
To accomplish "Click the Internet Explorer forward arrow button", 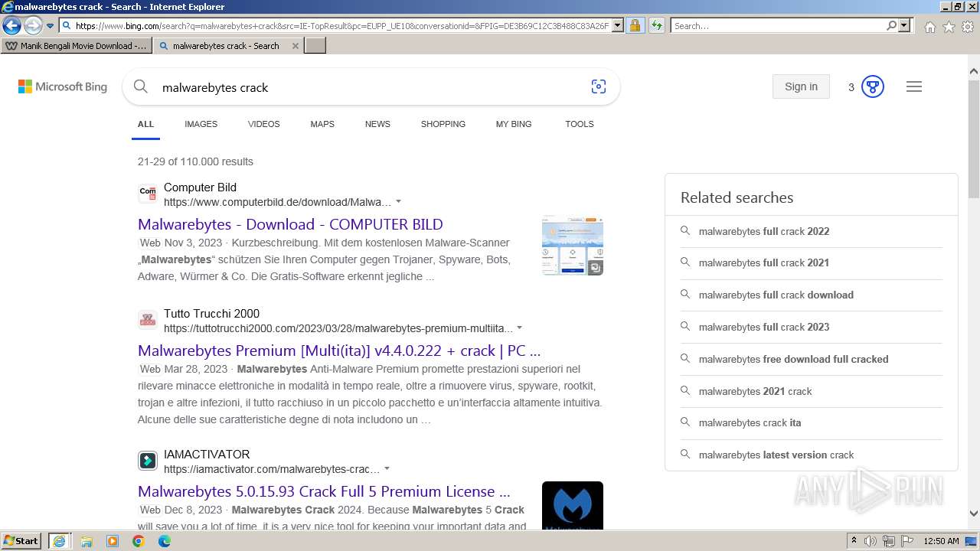I will coord(33,25).
